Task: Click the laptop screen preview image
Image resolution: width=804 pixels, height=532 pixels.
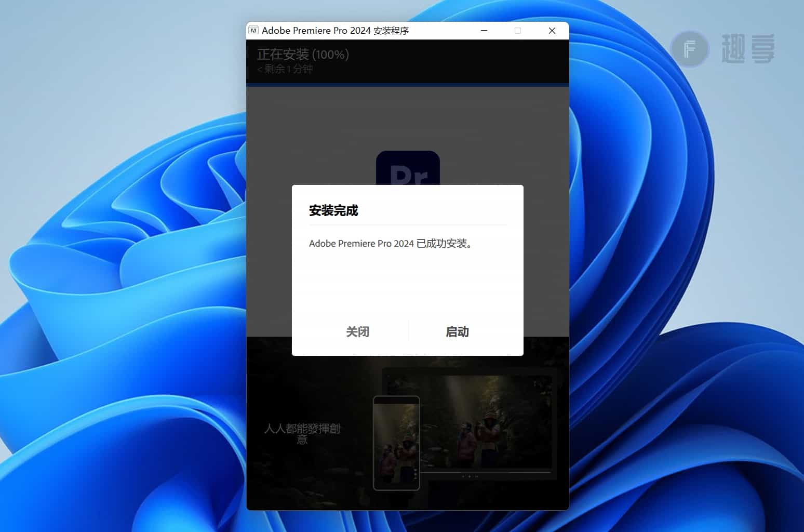Action: click(470, 423)
